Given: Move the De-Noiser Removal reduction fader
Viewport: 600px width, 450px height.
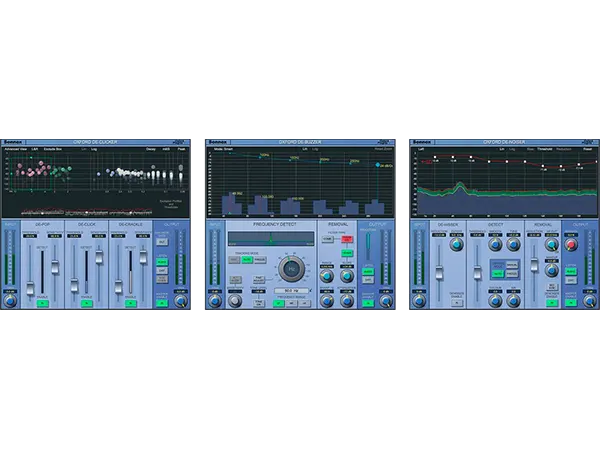Looking at the screenshot, I should (x=534, y=265).
